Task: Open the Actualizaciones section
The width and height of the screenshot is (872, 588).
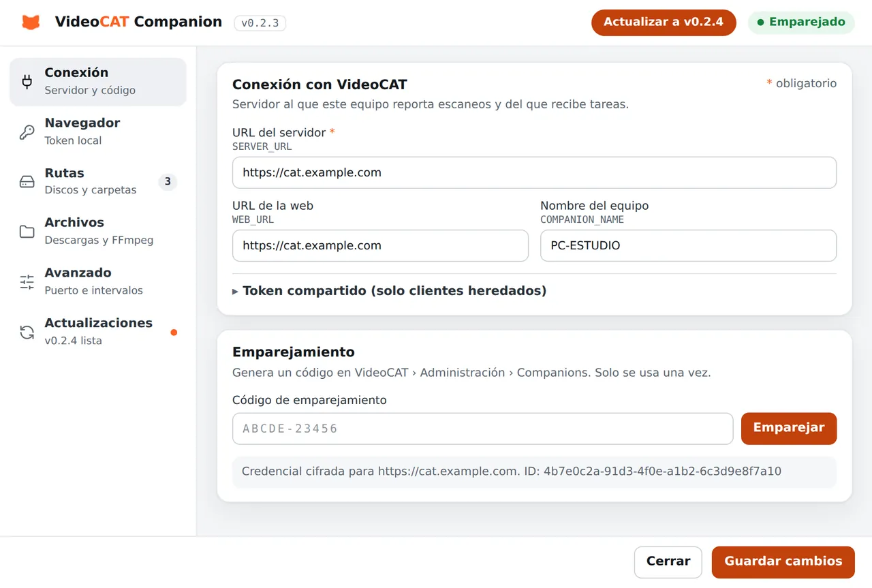Action: click(x=98, y=332)
